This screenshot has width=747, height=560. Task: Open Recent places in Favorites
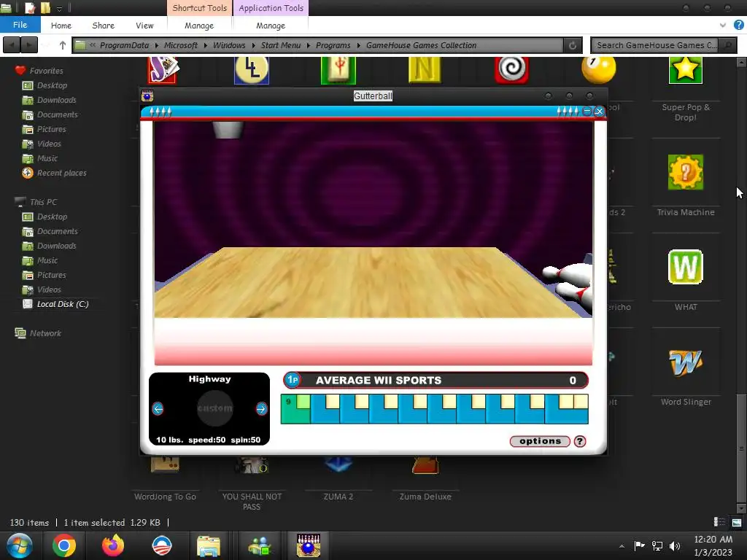pos(61,173)
